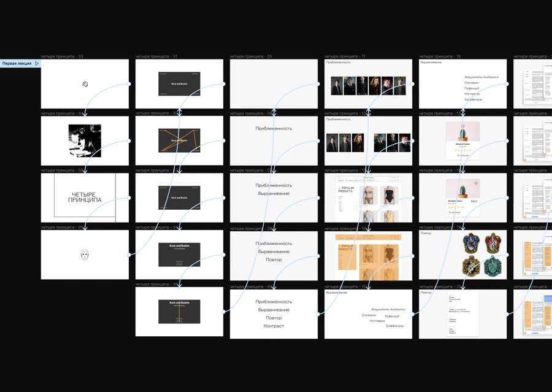
Task: Play the Первая лекция flow
Action: click(37, 63)
